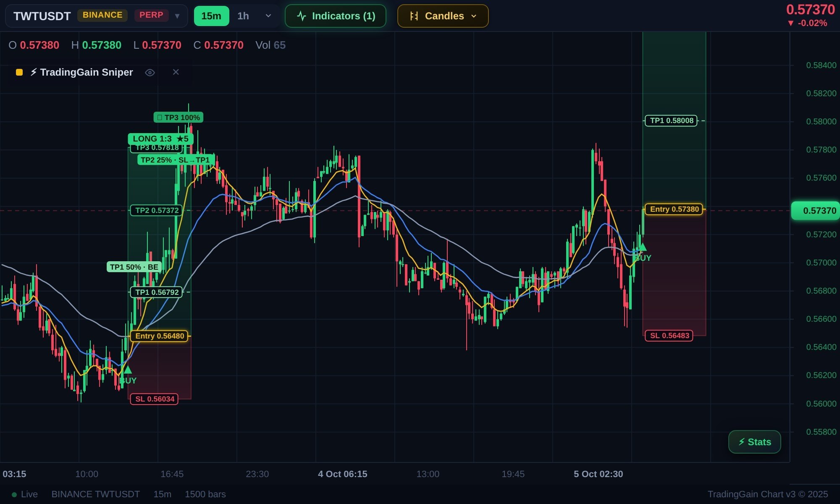This screenshot has width=840, height=504.
Task: Click the SL 0.56483 stop label
Action: [x=669, y=336]
